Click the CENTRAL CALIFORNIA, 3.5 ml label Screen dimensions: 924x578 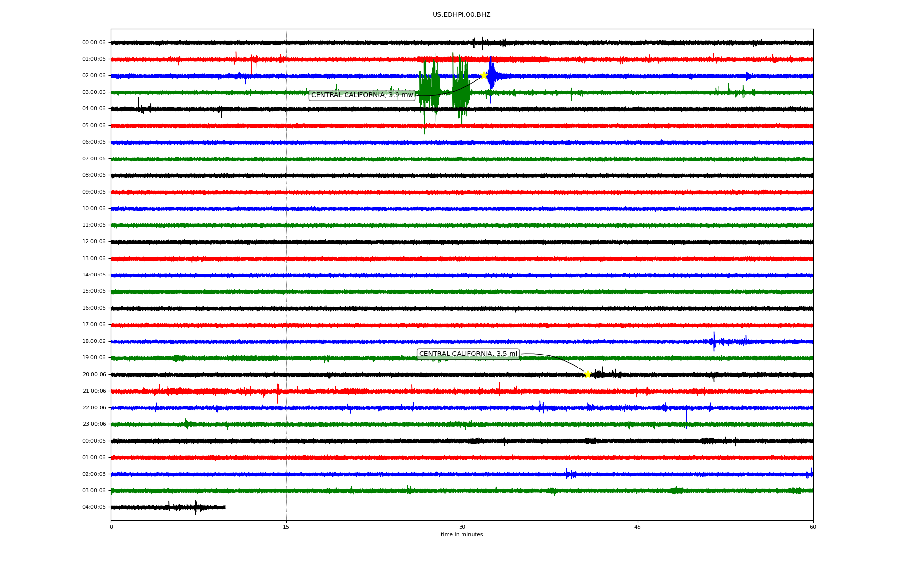468,354
